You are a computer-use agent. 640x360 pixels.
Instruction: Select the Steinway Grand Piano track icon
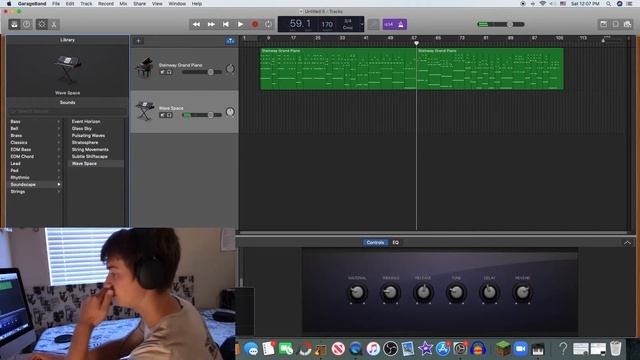point(144,67)
